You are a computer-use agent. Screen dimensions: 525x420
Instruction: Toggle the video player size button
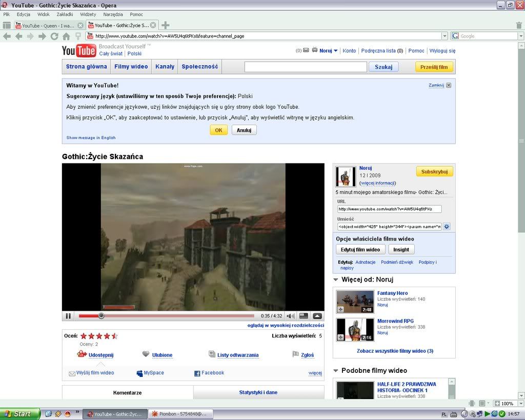tap(304, 316)
